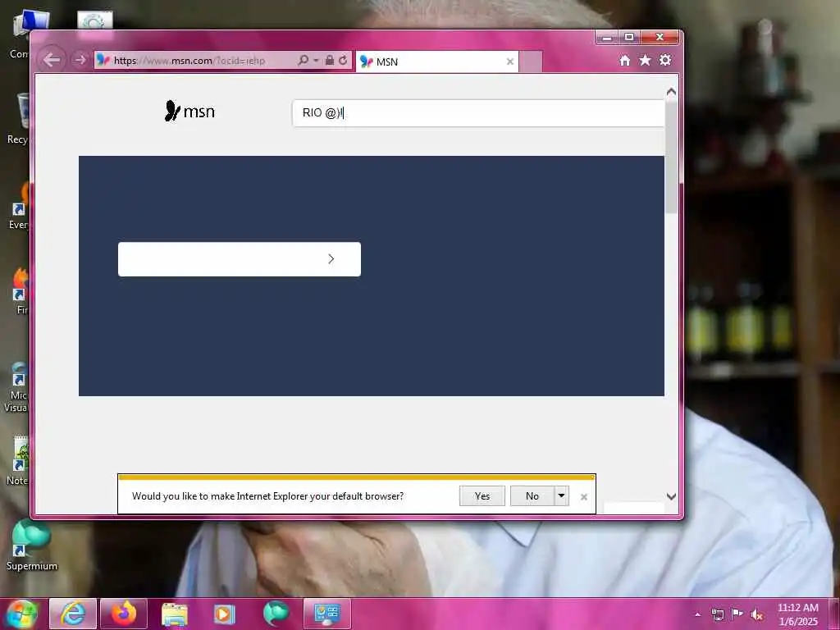Refresh the MSN page
Viewport: 840px width, 630px height.
pyautogui.click(x=343, y=61)
